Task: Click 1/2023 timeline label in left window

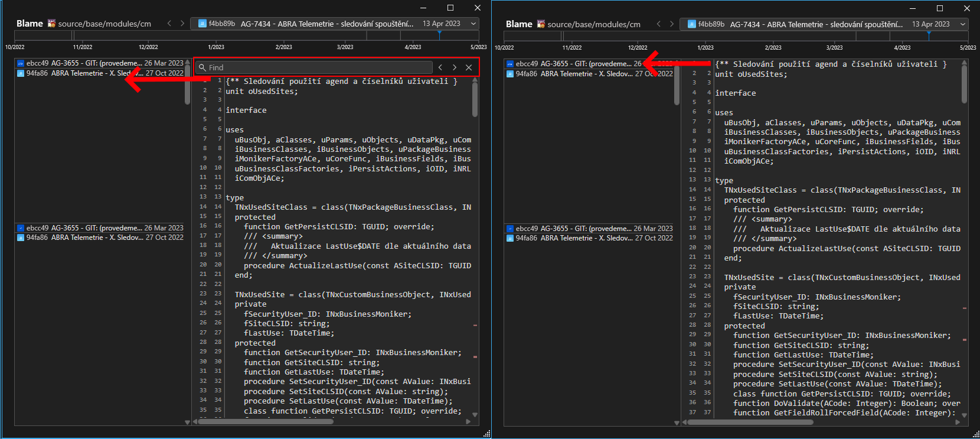Action: [x=216, y=47]
